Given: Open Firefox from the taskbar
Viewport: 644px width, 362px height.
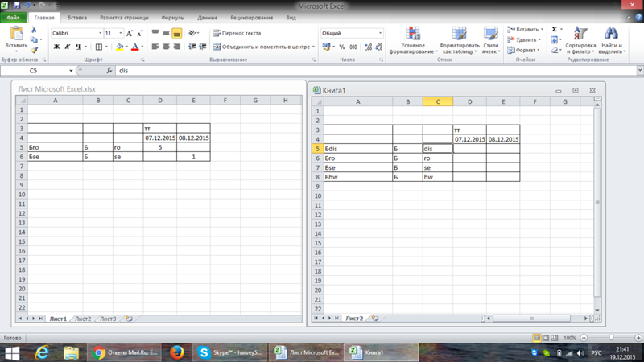Looking at the screenshot, I should [x=176, y=352].
